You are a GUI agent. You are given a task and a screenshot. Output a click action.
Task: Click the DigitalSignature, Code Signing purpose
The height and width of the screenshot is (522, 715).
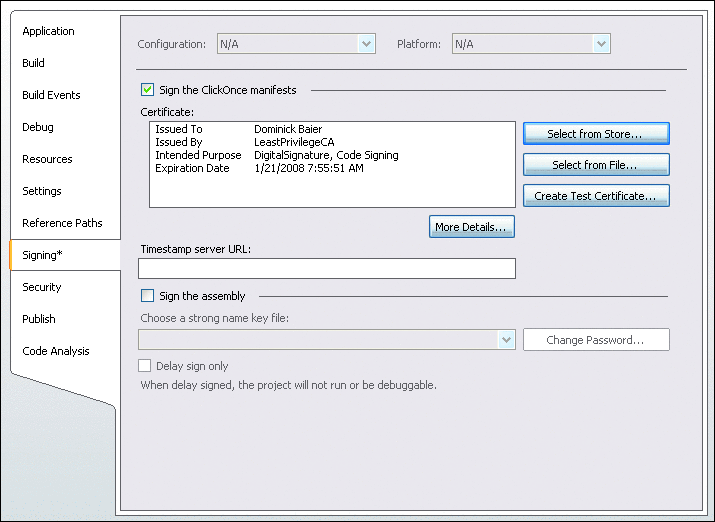pyautogui.click(x=326, y=155)
